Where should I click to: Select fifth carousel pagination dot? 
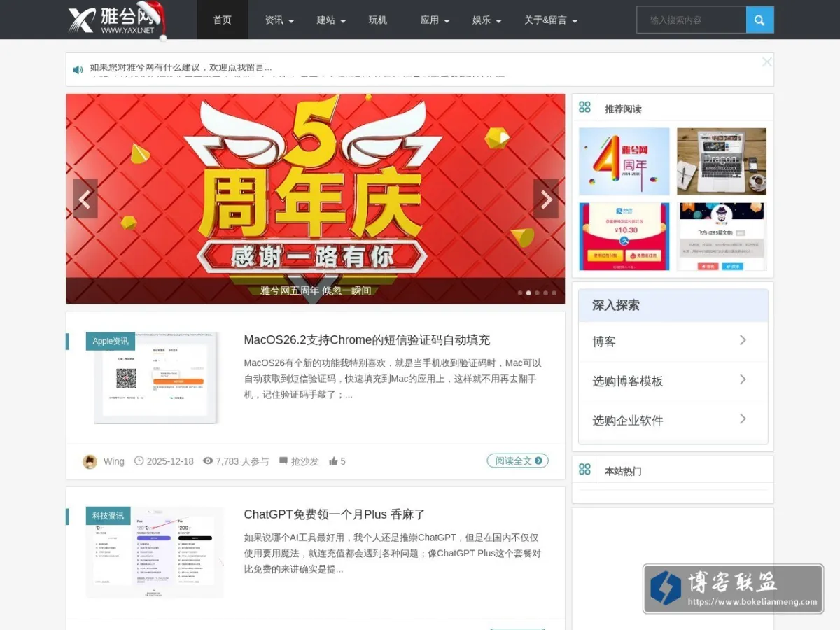point(554,293)
